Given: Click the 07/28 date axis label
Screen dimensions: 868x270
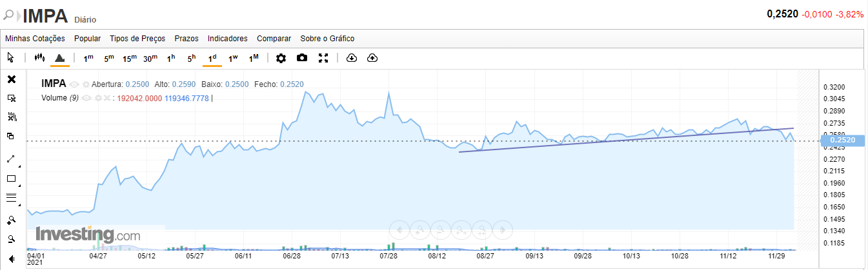Looking at the screenshot, I should pos(389,256).
